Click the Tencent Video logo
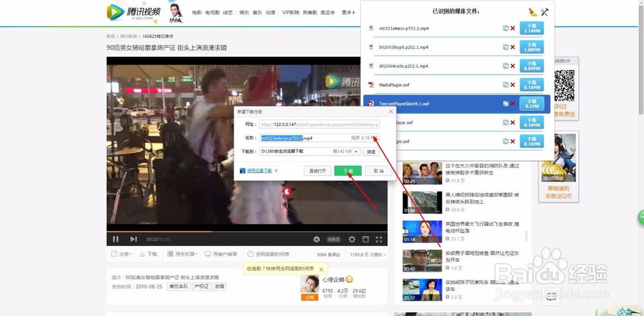This screenshot has width=644, height=316. pyautogui.click(x=134, y=12)
